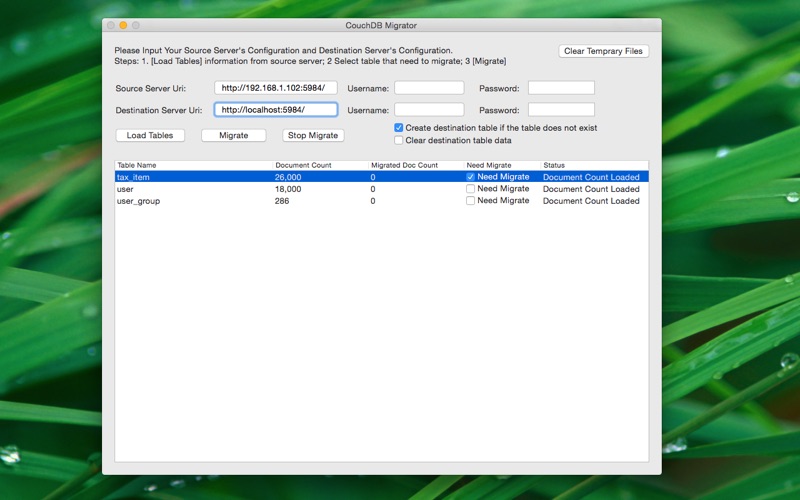Sort by Table Name column header
The height and width of the screenshot is (500, 800).
point(194,165)
